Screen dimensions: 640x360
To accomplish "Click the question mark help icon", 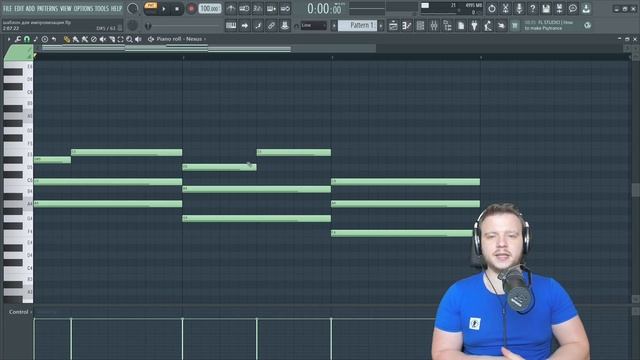I will click(532, 9).
